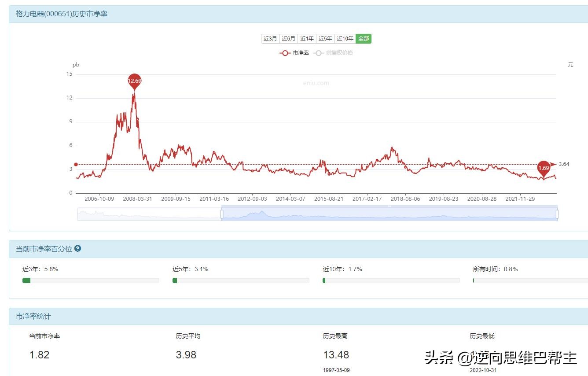Click the 近10年 1.7% percentile progress bar

coord(391,280)
